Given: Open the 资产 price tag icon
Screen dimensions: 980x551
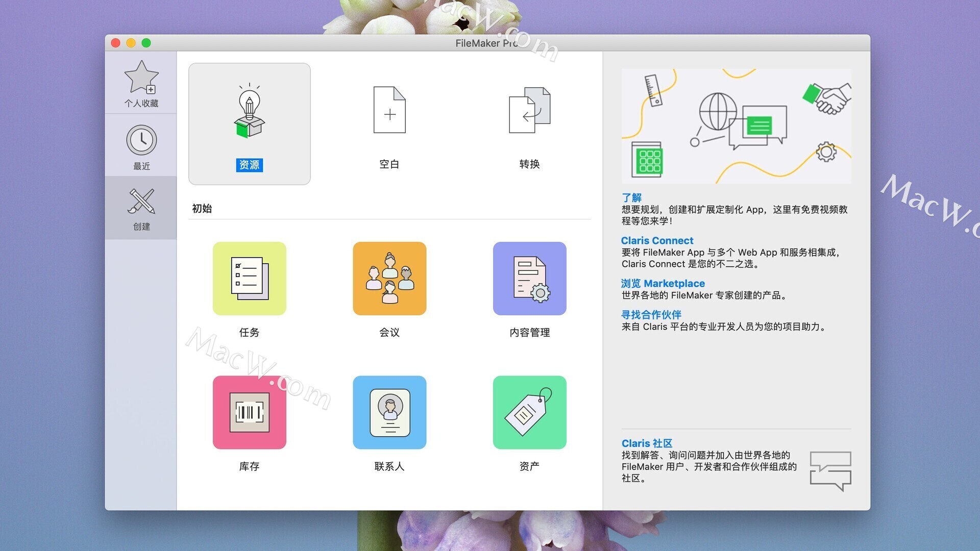Looking at the screenshot, I should (x=530, y=412).
